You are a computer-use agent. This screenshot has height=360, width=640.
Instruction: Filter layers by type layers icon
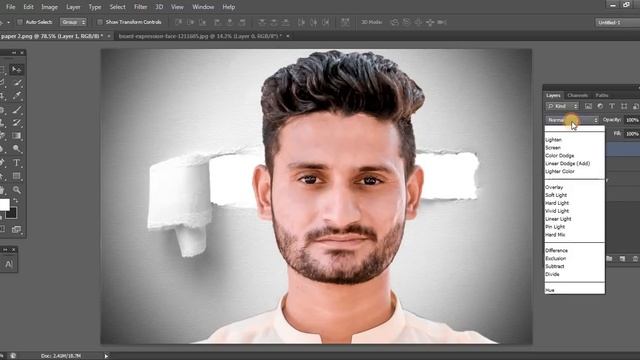(x=612, y=106)
